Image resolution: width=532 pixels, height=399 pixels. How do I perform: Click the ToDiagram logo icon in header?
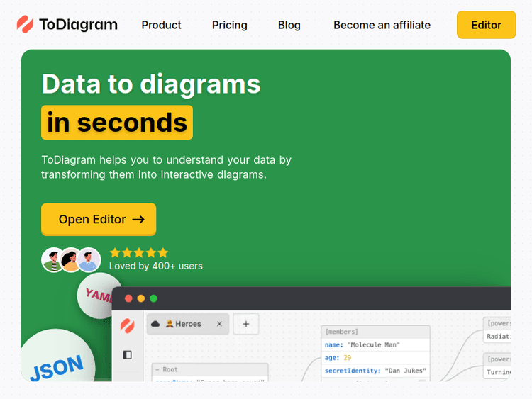coord(25,24)
